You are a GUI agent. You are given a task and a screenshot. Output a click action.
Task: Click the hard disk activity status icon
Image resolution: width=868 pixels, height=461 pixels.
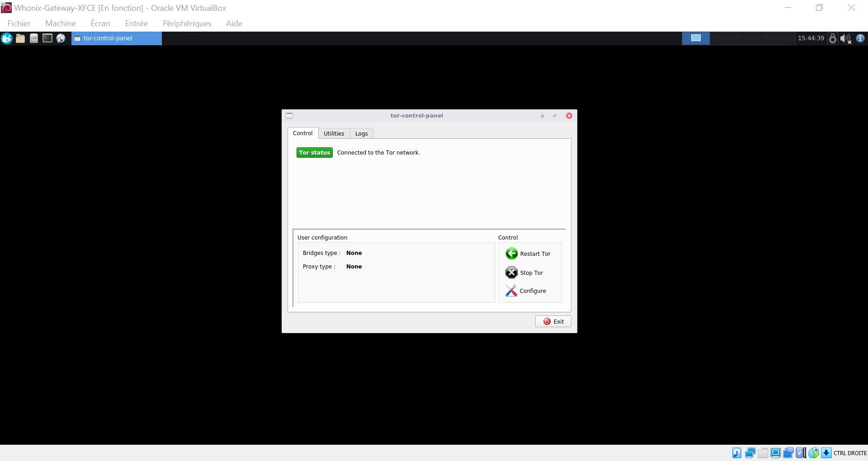737,453
